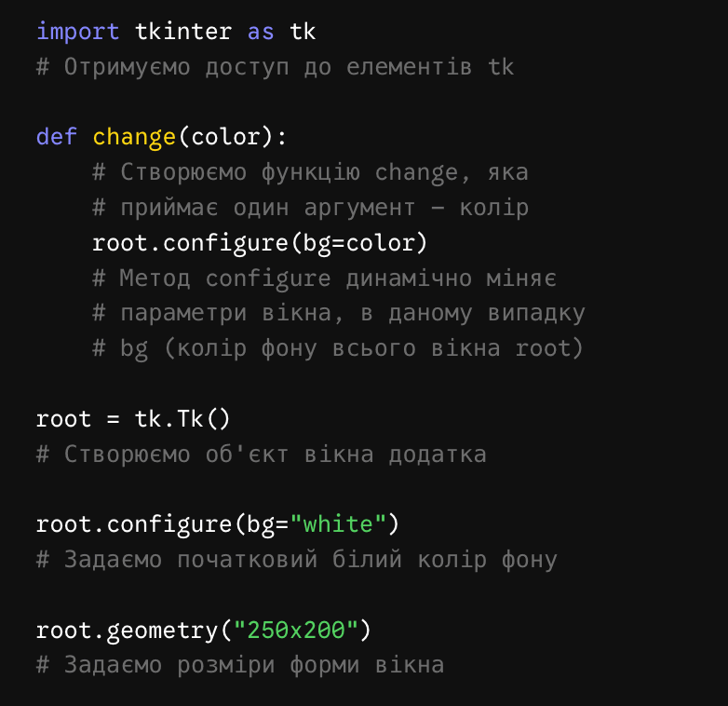728x706 pixels.
Task: Click the comment "# bg (колір фону всього вікна root)"
Action: [338, 349]
